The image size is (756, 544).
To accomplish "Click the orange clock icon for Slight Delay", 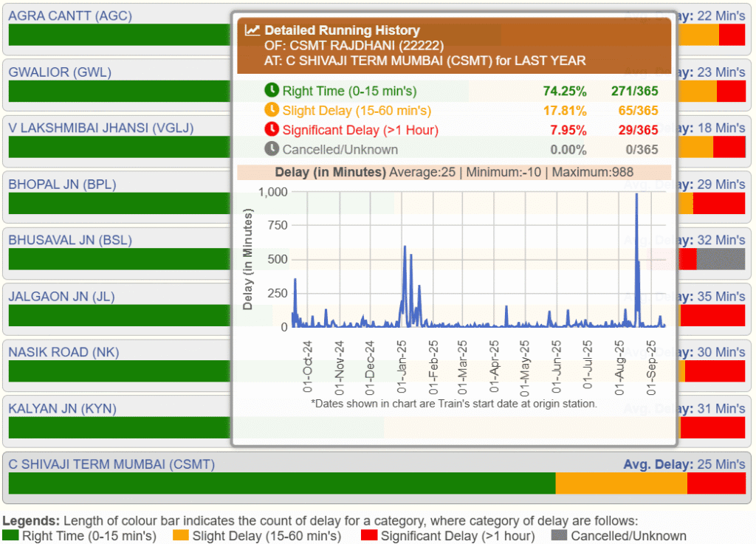I will [272, 110].
